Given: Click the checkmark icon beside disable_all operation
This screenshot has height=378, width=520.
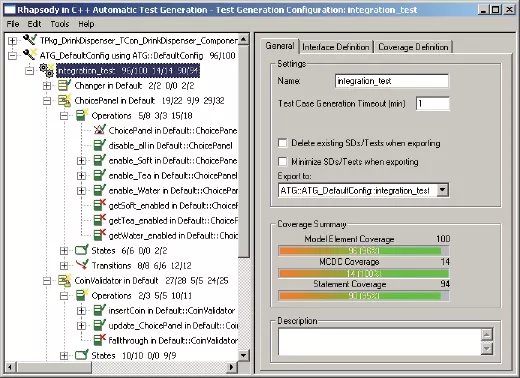Looking at the screenshot, I should 99,145.
